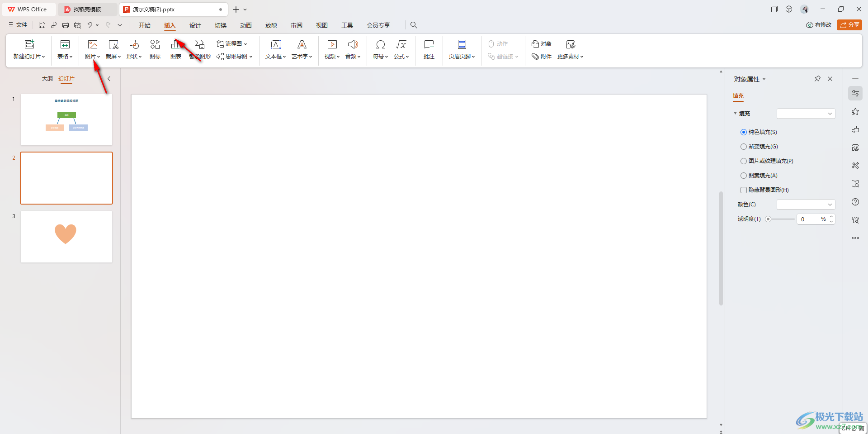Click the Audio insert icon
The height and width of the screenshot is (434, 868).
pyautogui.click(x=353, y=44)
